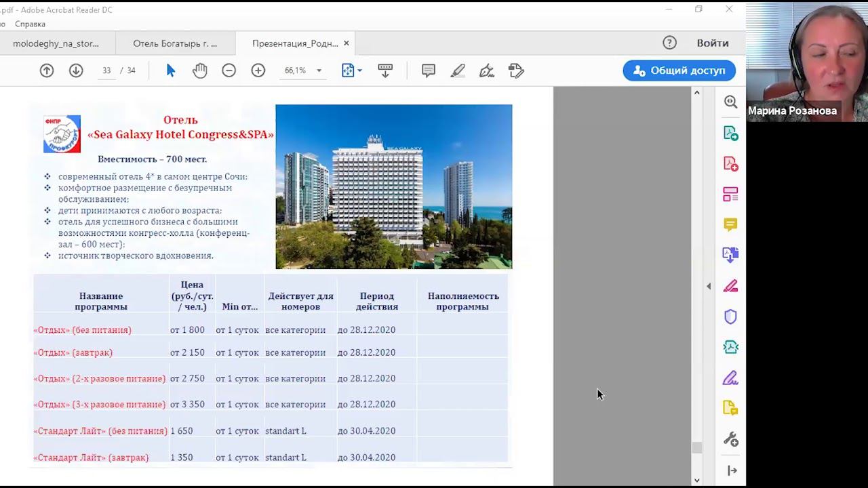This screenshot has height=488, width=868.
Task: Switch to the Отель Богатырь г. tab
Action: (175, 43)
